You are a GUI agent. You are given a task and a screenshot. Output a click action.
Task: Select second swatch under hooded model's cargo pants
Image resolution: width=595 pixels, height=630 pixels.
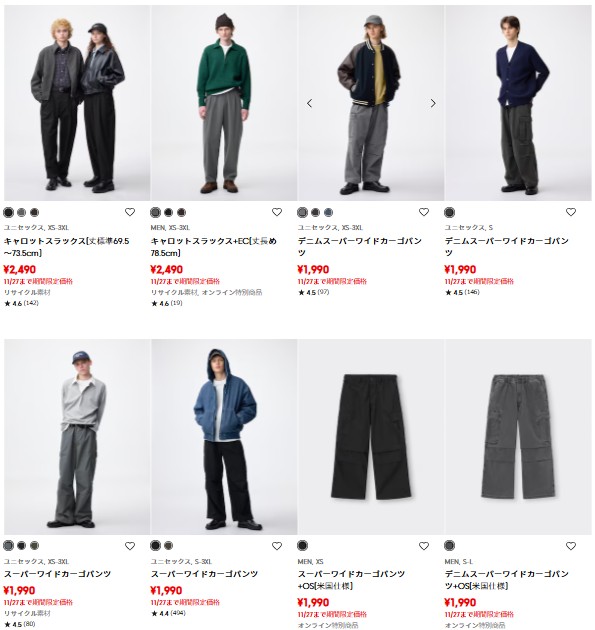point(168,545)
